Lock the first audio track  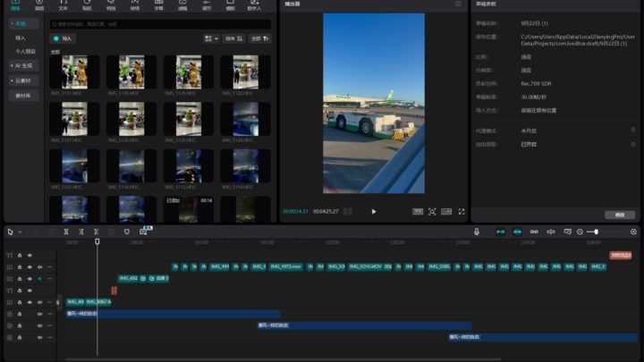tap(20, 314)
